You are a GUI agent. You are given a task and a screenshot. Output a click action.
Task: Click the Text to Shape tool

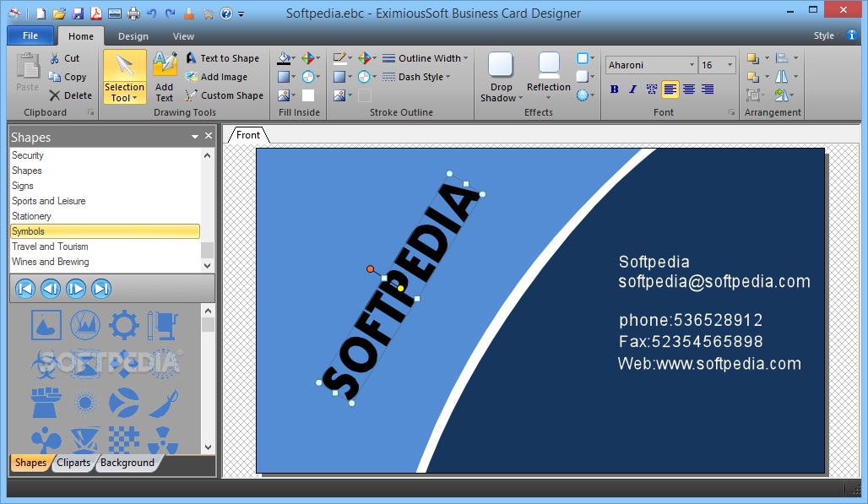point(223,58)
